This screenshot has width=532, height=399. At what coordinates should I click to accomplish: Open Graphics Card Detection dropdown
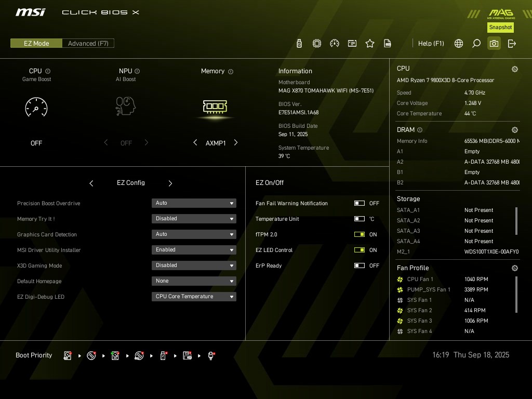coord(194,234)
